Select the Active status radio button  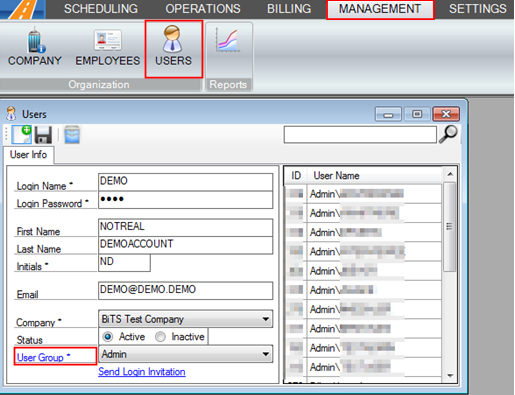coord(108,337)
